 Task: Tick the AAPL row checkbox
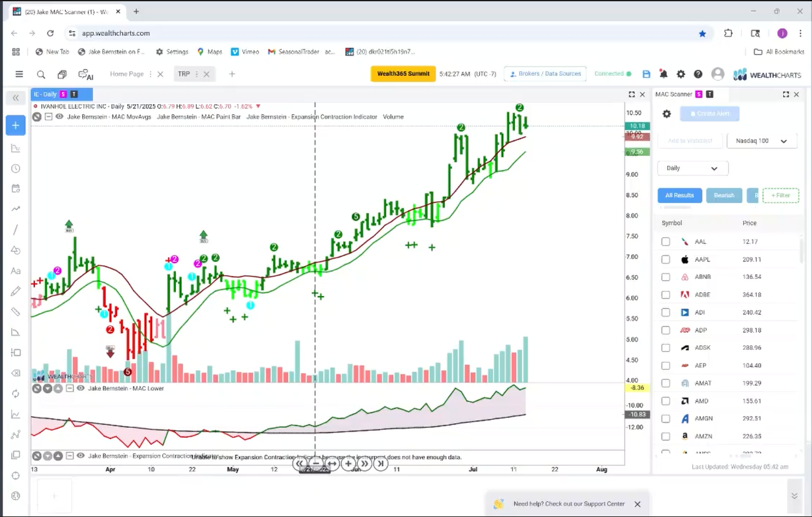pyautogui.click(x=665, y=259)
